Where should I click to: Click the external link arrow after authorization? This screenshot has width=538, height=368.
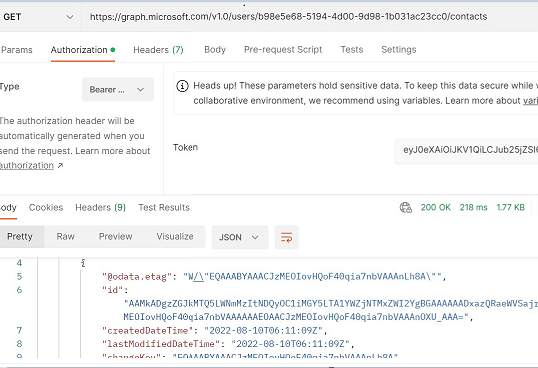point(60,166)
